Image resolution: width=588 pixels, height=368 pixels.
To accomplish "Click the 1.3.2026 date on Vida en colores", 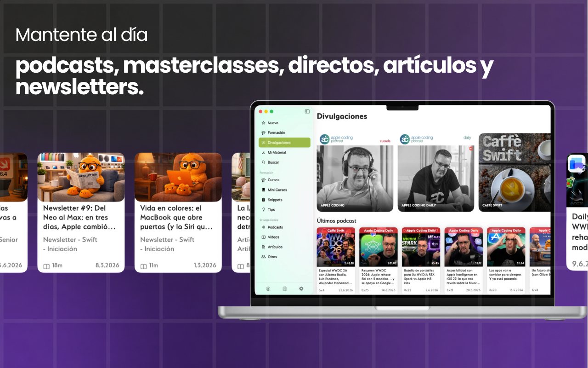I will (x=204, y=265).
